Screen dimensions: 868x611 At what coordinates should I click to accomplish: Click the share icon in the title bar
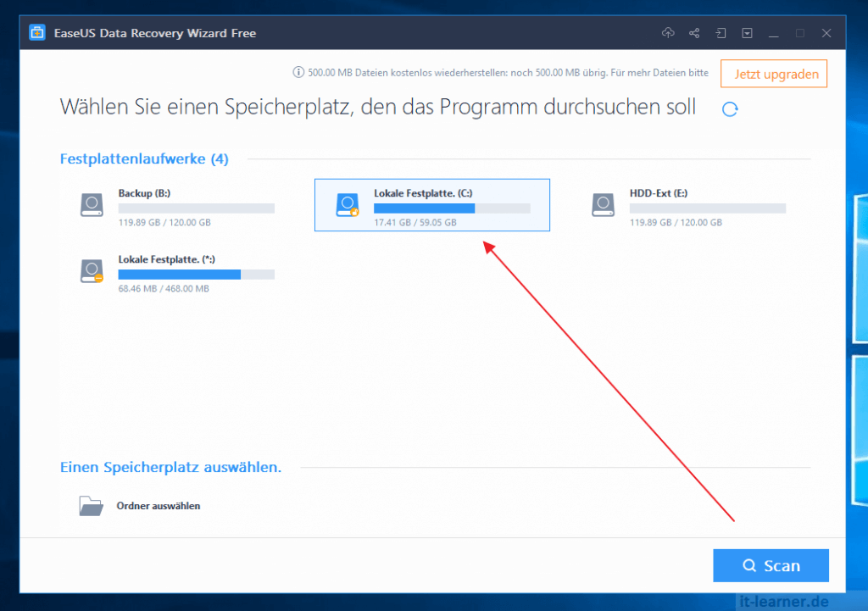pyautogui.click(x=693, y=32)
